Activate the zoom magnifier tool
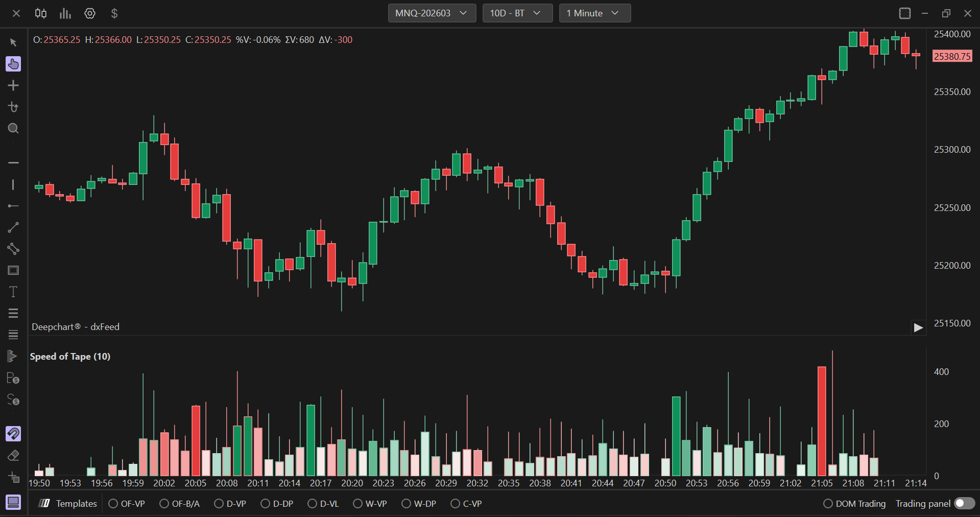 13,128
